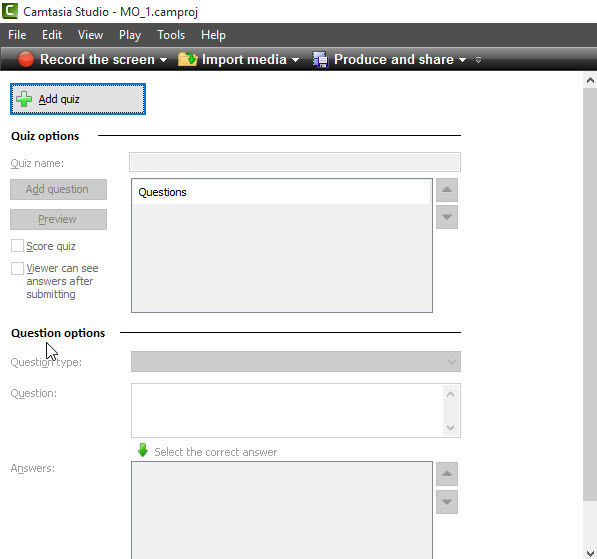Click the Quiz options heading

point(45,136)
